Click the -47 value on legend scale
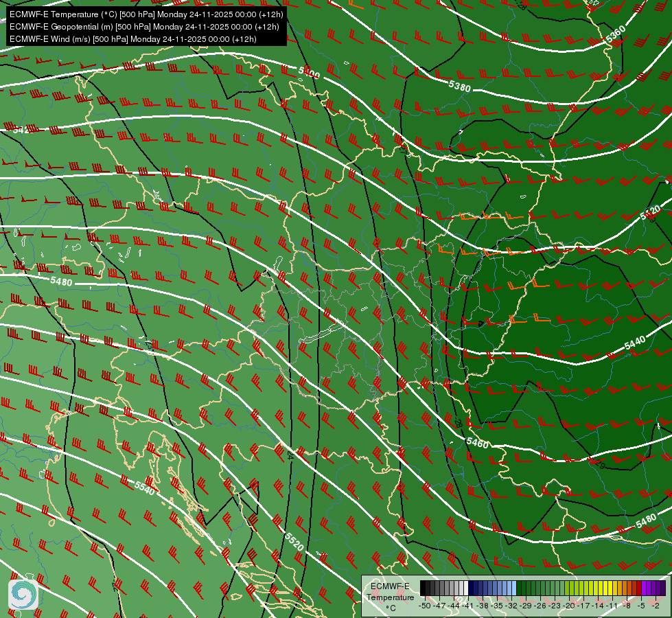672x618 pixels. click(x=439, y=606)
